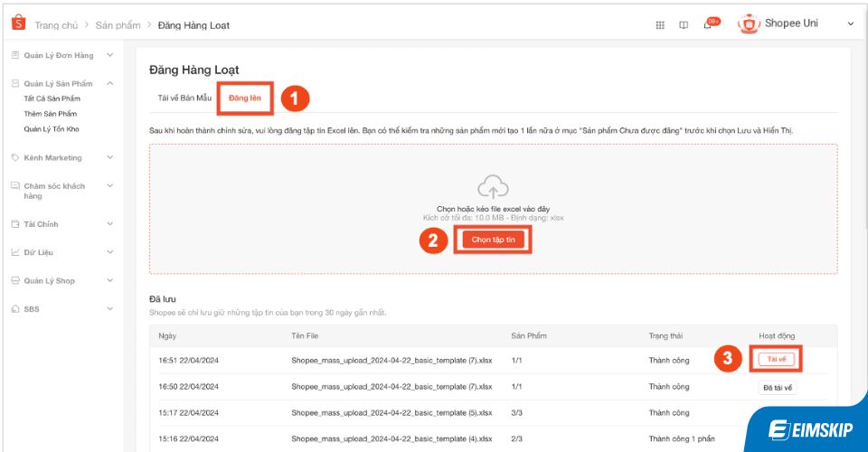The image size is (868, 452).
Task: Expand the Tài Chính chevron
Action: 110,223
